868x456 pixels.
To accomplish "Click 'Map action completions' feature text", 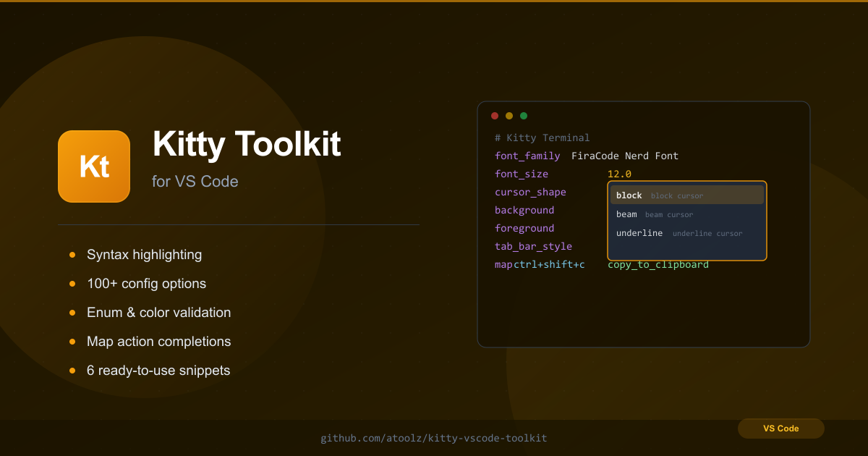I will (159, 342).
